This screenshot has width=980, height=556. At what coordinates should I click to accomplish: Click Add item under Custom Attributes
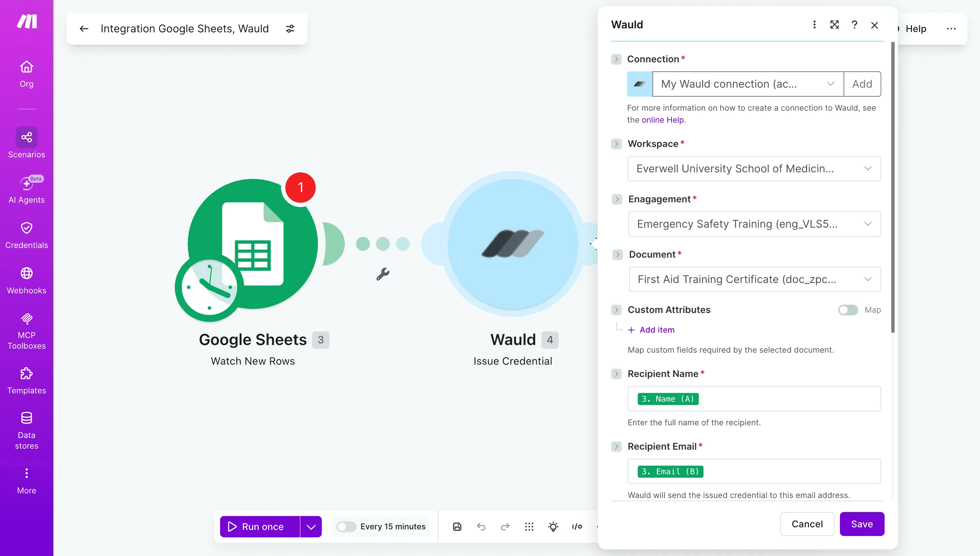(652, 330)
